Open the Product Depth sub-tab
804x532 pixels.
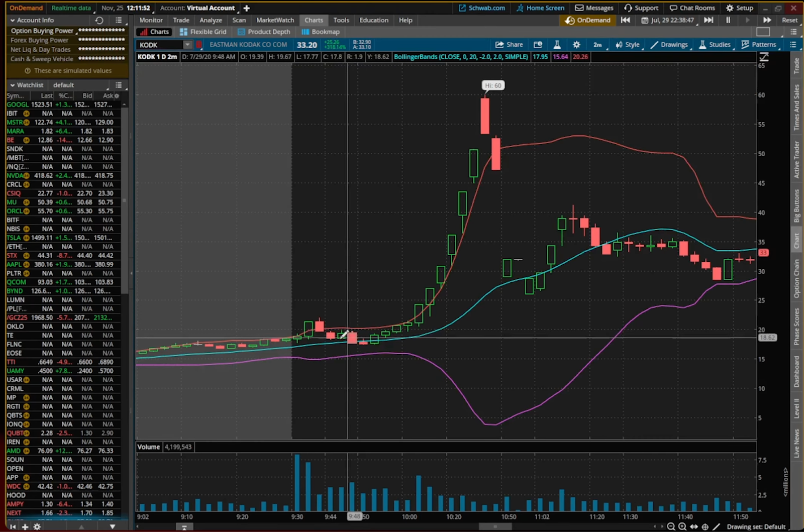(x=264, y=32)
